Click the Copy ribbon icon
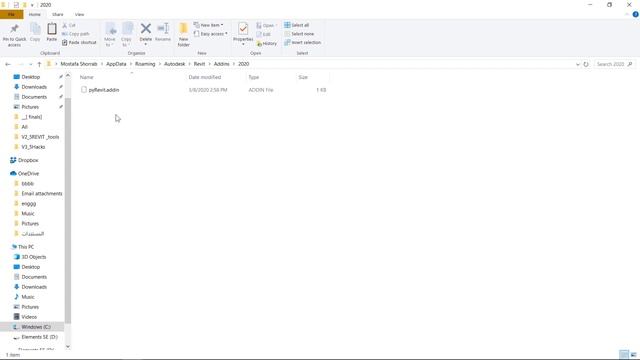This screenshot has height=360, width=640. click(x=35, y=29)
